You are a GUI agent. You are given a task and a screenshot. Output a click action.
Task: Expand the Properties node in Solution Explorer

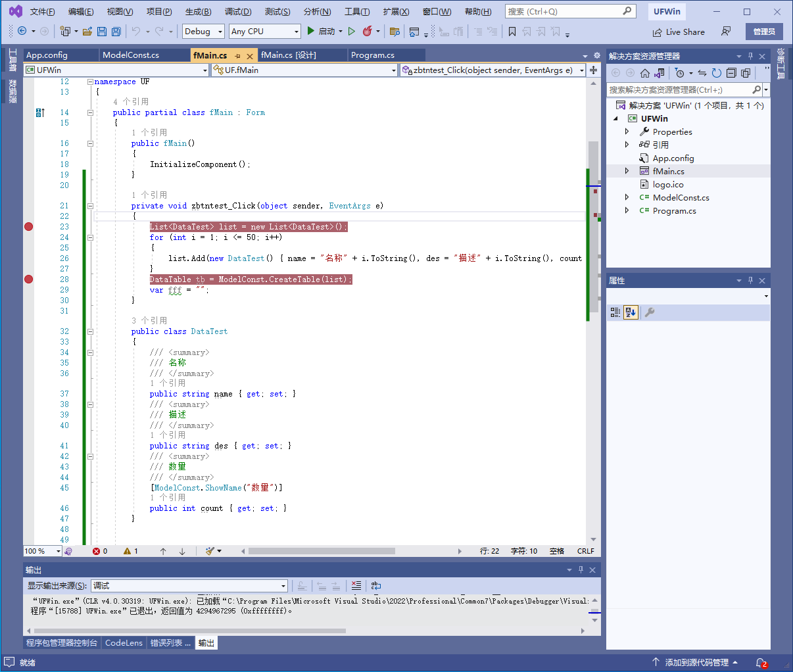pos(627,132)
